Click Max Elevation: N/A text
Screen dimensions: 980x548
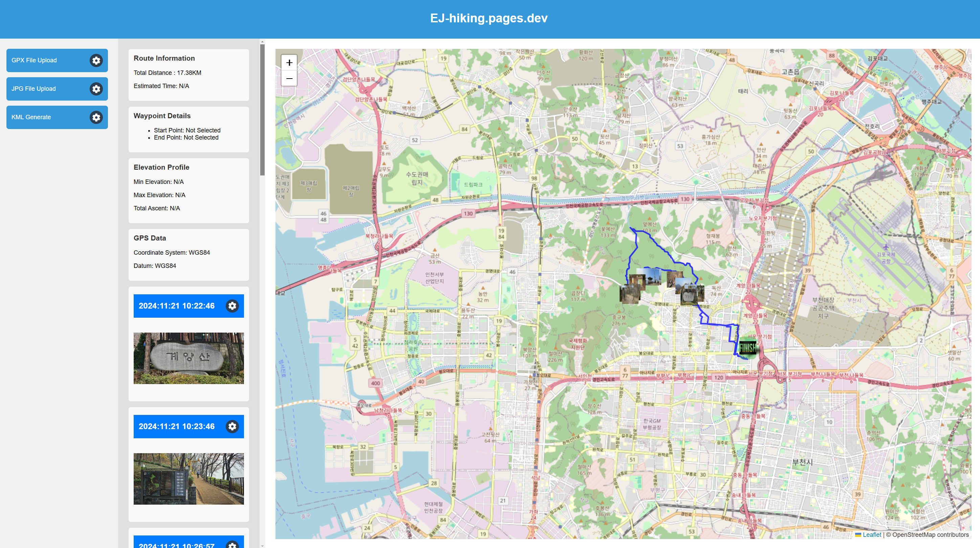click(159, 195)
